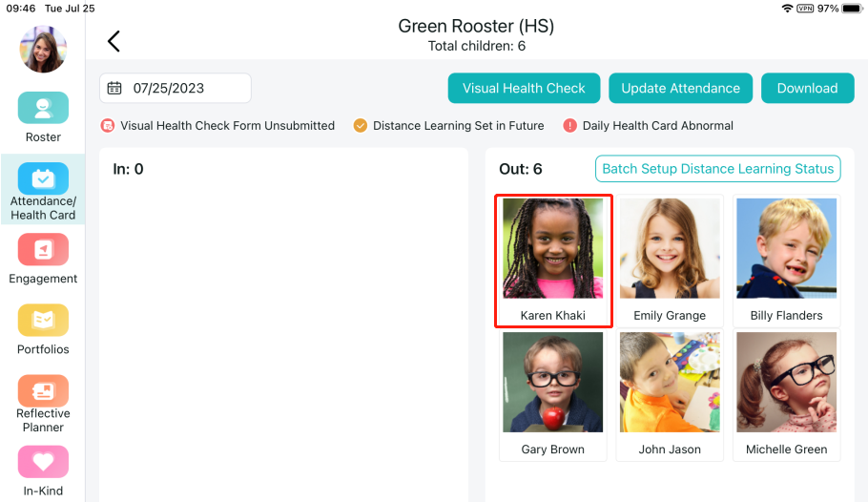Tap the 09:46 clock in status bar

tap(20, 9)
